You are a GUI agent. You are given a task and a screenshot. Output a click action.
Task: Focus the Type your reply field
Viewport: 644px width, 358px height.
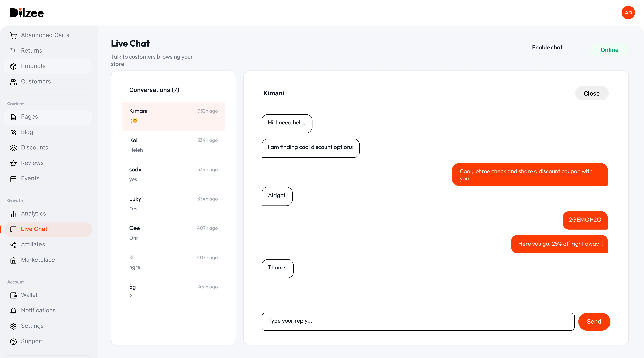pos(418,322)
